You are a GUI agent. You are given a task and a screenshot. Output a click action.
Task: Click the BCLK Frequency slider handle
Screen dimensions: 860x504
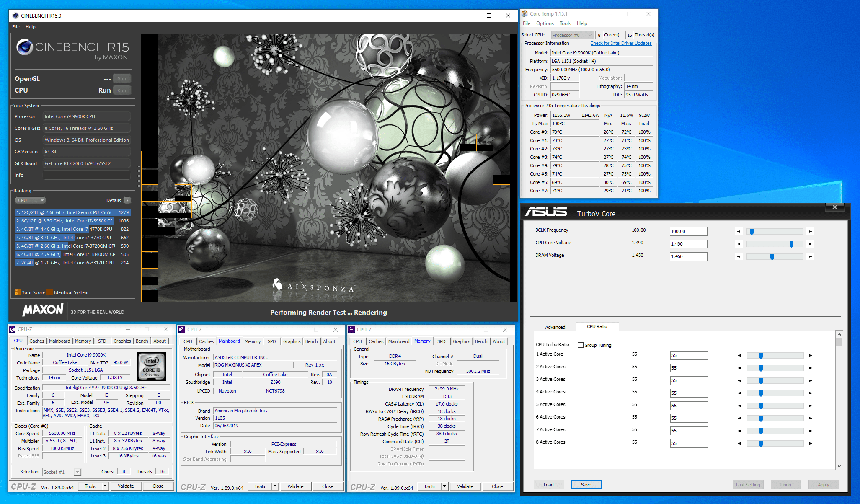click(x=752, y=232)
